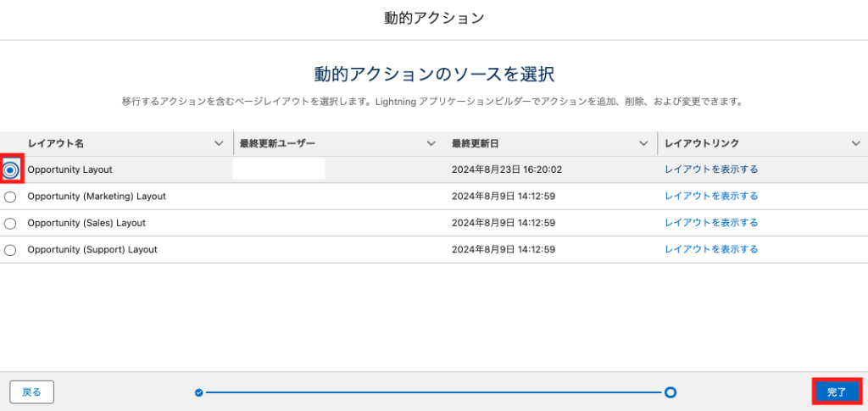Select the Opportunity Layout radio button
The height and width of the screenshot is (411, 868).
click(x=10, y=171)
